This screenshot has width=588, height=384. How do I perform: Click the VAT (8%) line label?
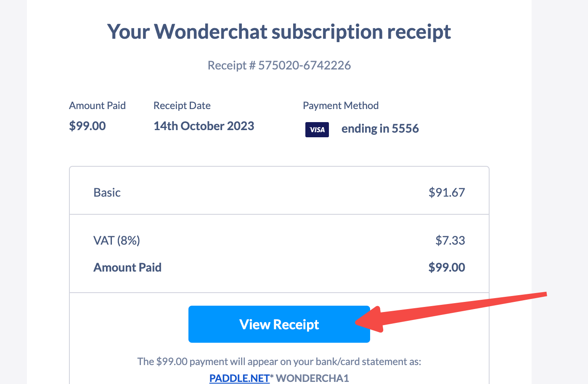tap(117, 241)
